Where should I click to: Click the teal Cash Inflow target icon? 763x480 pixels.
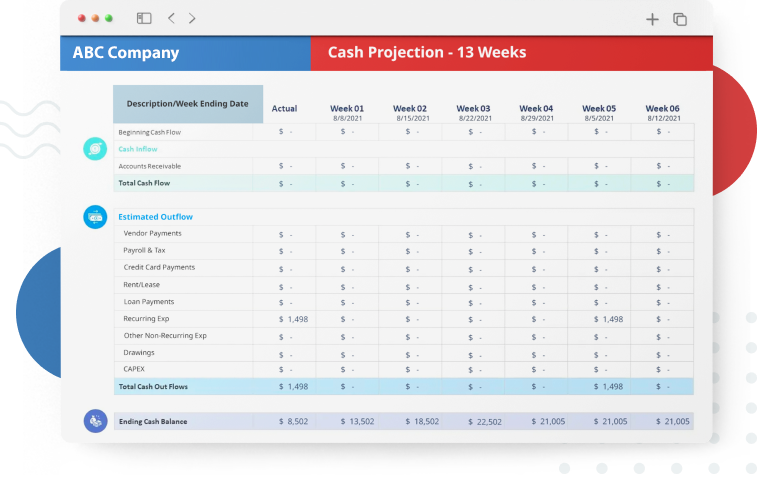pos(95,149)
